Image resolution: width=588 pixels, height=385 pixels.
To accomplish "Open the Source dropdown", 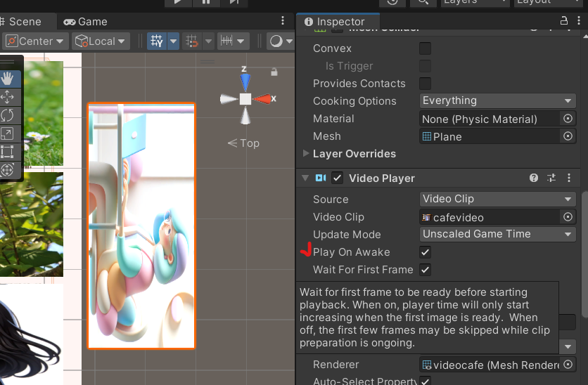I will coord(498,199).
